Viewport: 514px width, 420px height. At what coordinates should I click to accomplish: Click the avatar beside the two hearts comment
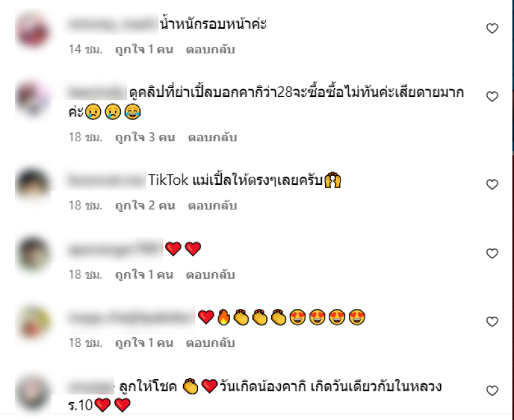[x=33, y=253]
